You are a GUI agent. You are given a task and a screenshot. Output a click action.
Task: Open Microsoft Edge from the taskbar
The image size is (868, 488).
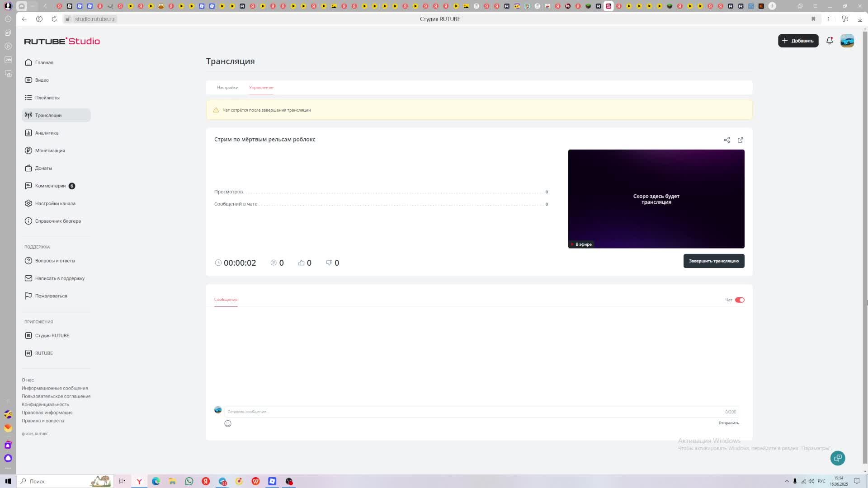click(156, 481)
